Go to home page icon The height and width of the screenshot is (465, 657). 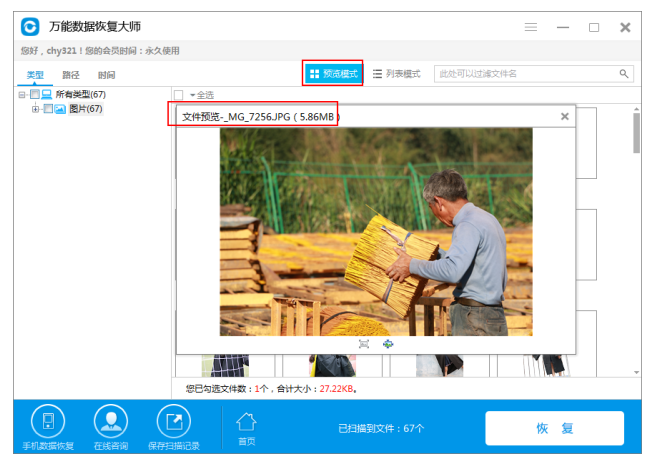pyautogui.click(x=246, y=422)
